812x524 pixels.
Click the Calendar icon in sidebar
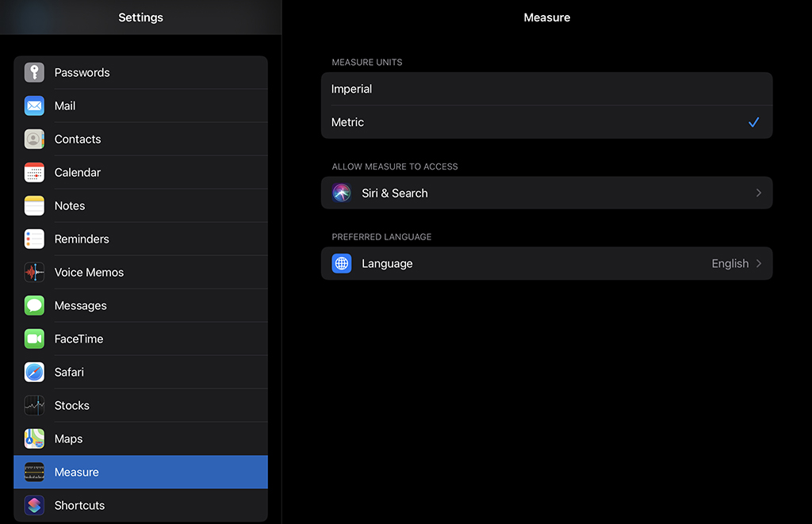34,173
